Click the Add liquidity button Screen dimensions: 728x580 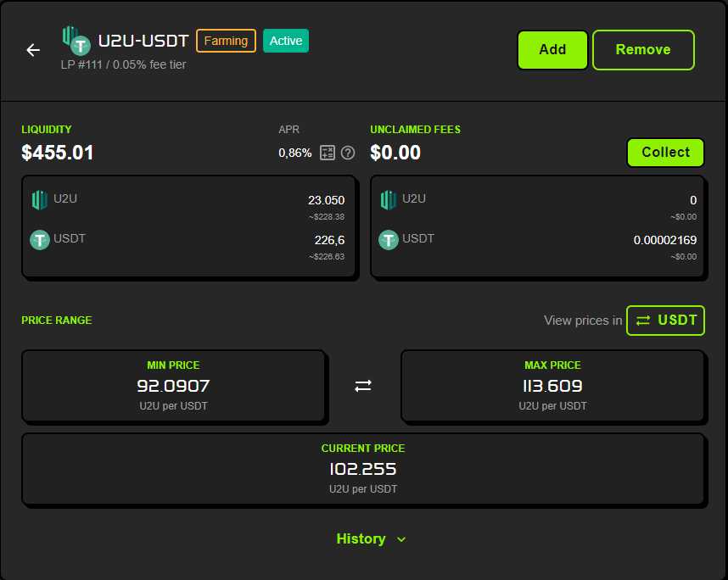coord(552,50)
